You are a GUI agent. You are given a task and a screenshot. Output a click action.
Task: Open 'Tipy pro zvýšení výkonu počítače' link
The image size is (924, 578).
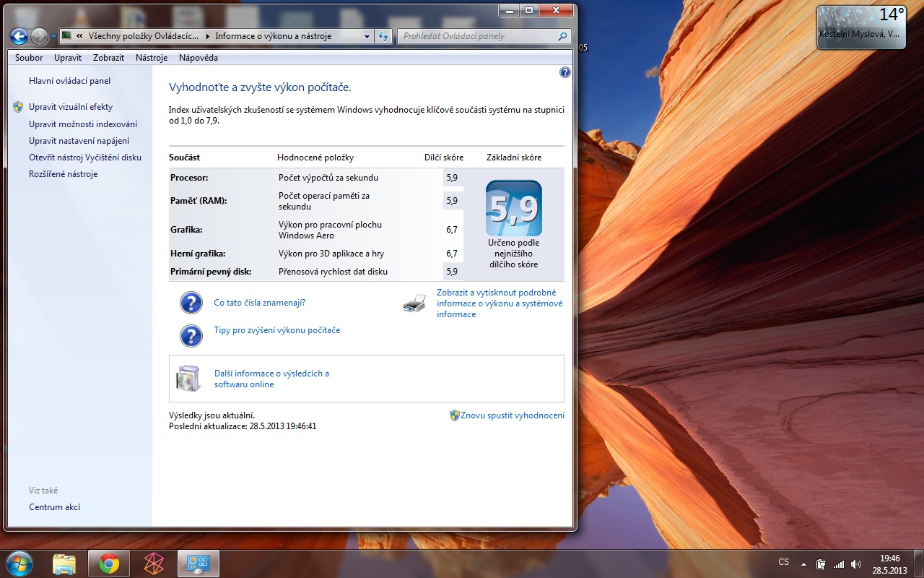(276, 330)
